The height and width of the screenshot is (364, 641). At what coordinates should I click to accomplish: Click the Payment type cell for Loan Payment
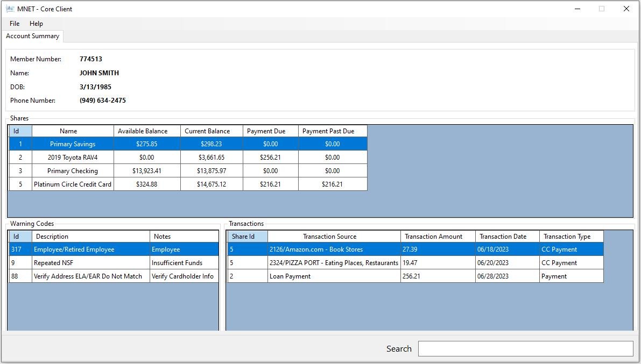coord(571,276)
